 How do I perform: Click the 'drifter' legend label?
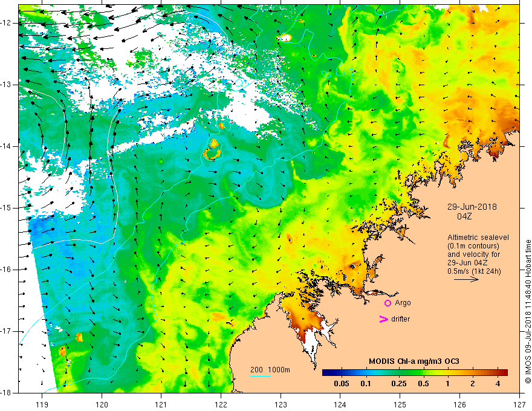400,319
